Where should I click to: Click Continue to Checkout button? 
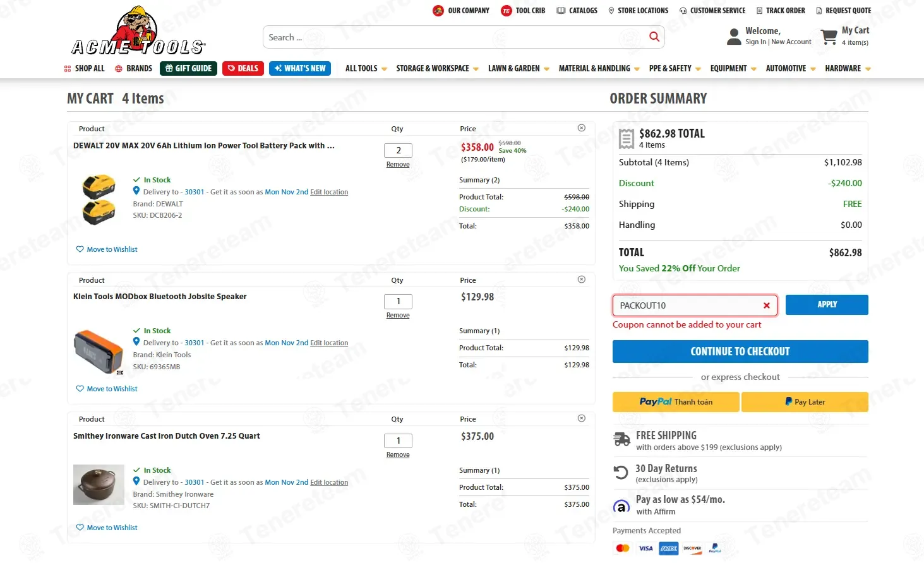coord(740,352)
